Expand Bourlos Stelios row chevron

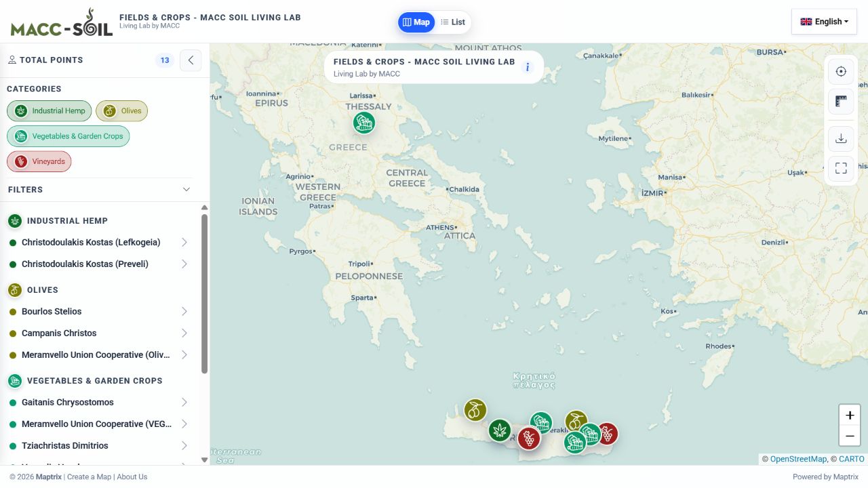tap(184, 312)
